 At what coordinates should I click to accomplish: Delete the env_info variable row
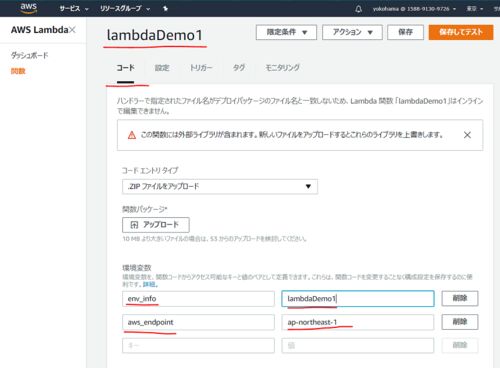pyautogui.click(x=460, y=298)
